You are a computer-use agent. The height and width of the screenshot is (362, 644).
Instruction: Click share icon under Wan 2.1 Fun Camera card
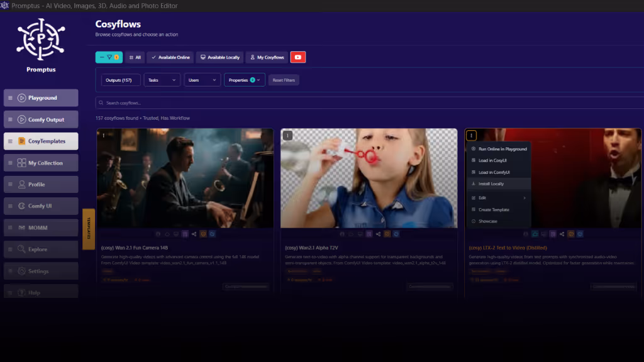pyautogui.click(x=194, y=234)
